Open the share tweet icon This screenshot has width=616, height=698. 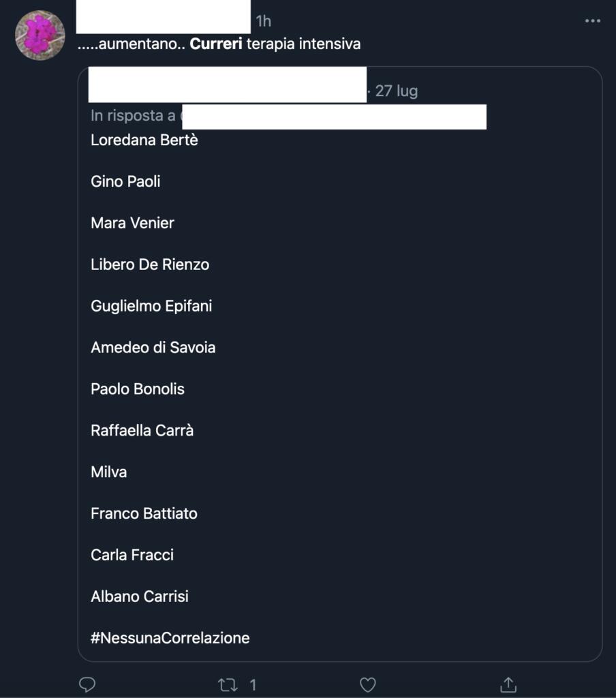click(x=508, y=684)
